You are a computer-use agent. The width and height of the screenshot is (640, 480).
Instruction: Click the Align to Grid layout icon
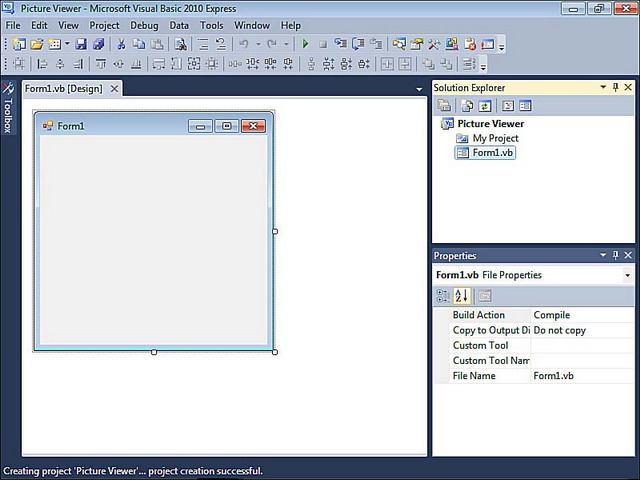[x=19, y=64]
